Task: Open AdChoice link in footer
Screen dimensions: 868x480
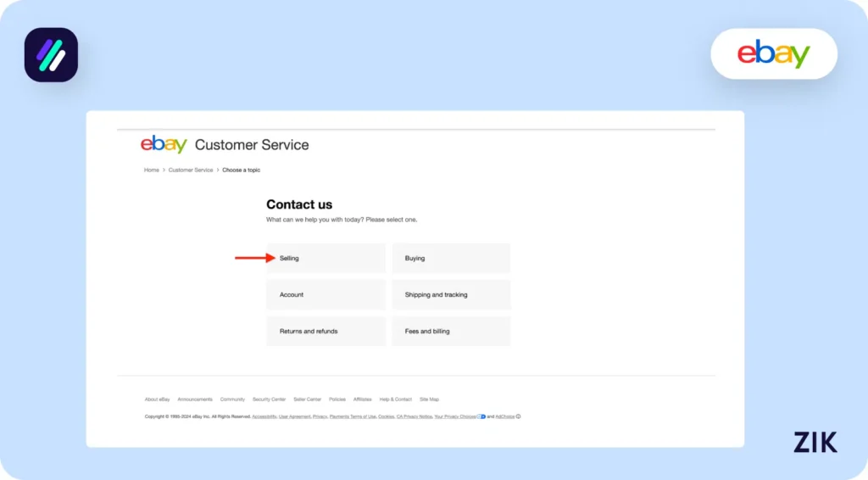Action: point(505,416)
